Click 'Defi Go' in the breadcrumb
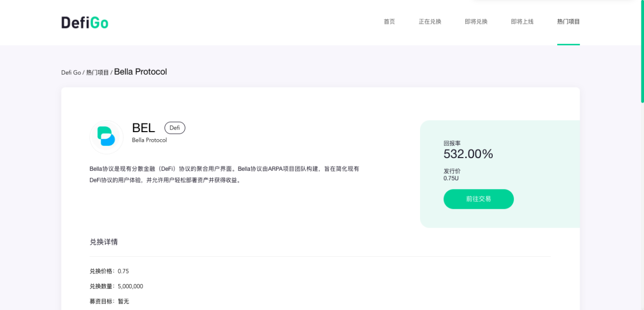The height and width of the screenshot is (310, 644). tap(71, 72)
